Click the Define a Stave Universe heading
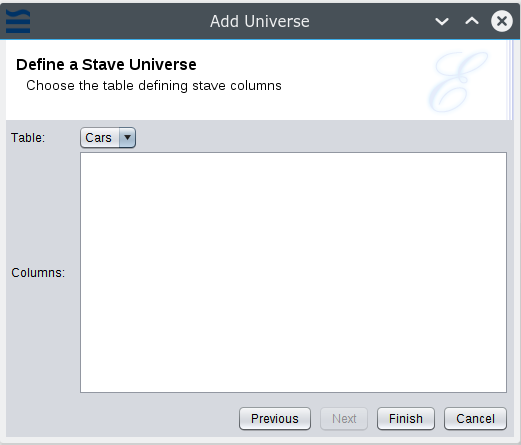The height and width of the screenshot is (445, 521). (x=106, y=64)
